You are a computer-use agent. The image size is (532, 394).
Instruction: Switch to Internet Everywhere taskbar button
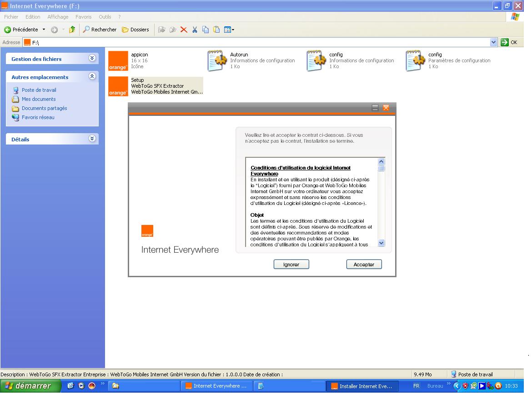(216, 386)
